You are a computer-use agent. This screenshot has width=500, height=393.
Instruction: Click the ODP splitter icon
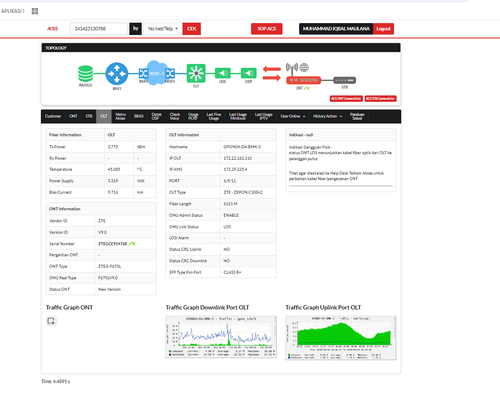click(x=249, y=73)
